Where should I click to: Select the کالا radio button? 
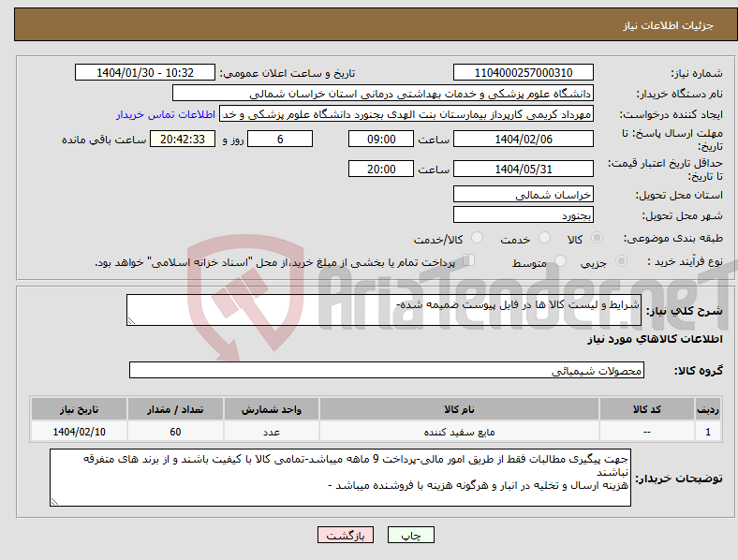coord(597,238)
